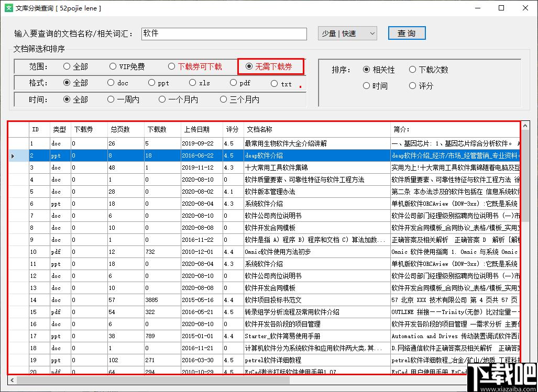
Task: Click the 下载数 column header
Action: (x=162, y=129)
